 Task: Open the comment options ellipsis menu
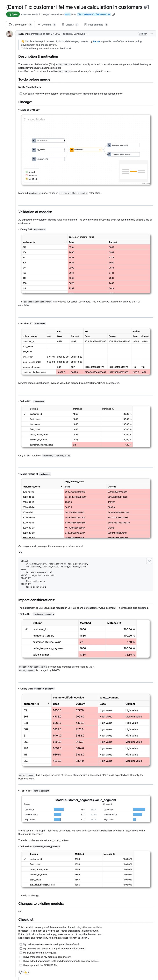coord(151,34)
